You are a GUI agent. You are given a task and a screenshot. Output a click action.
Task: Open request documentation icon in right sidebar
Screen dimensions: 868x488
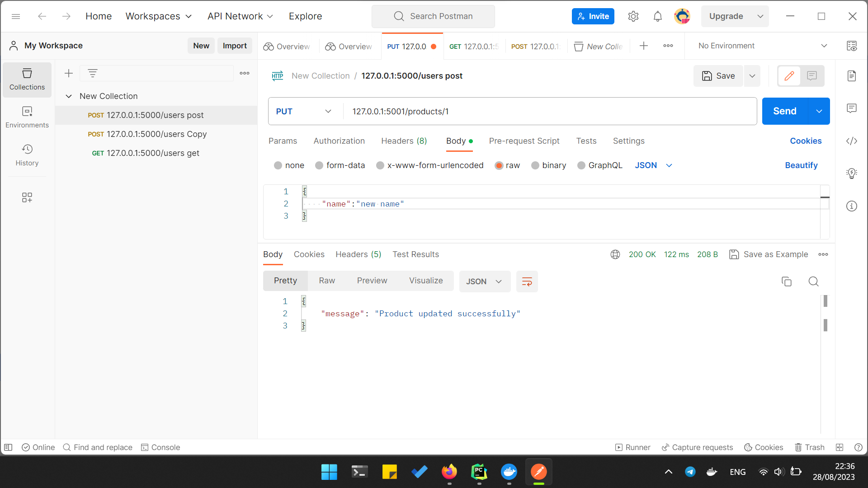tap(852, 76)
